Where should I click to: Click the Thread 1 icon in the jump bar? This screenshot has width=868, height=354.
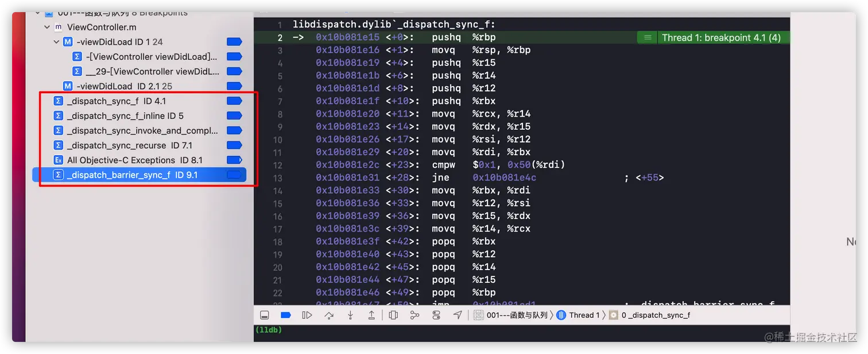(x=561, y=315)
